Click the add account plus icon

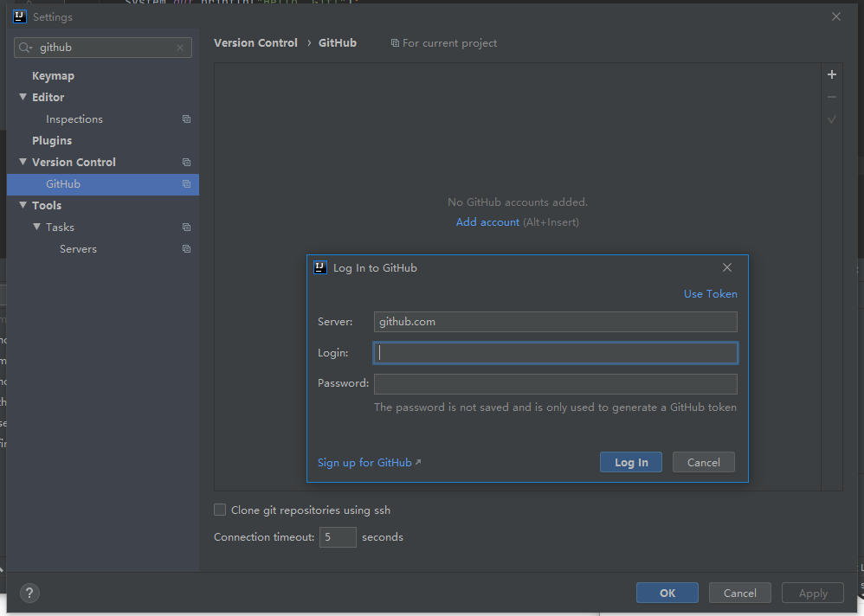point(831,74)
